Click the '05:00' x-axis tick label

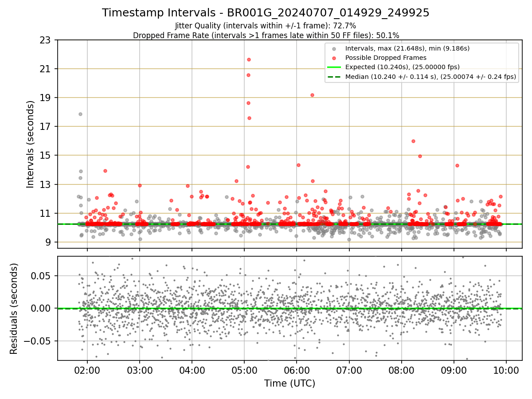(244, 370)
